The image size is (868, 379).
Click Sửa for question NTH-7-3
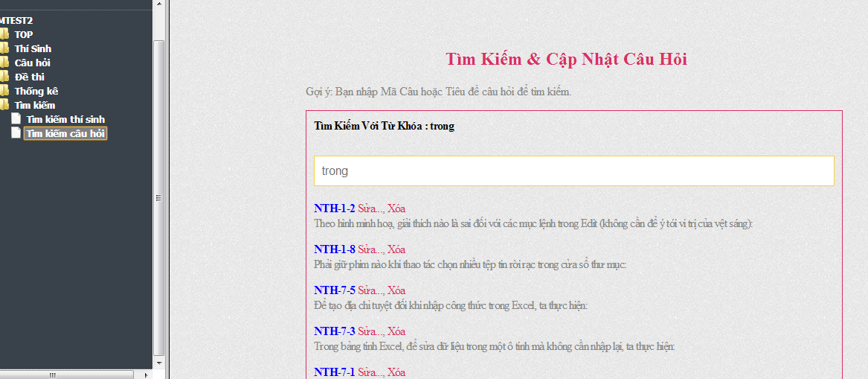pos(370,331)
